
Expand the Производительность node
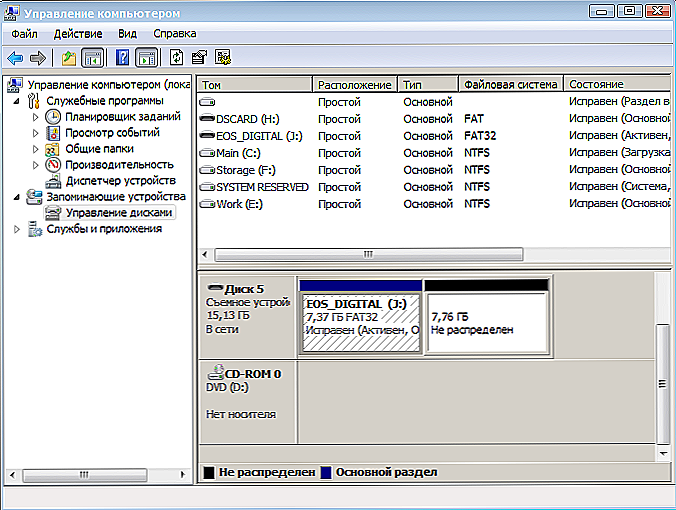coord(35,165)
